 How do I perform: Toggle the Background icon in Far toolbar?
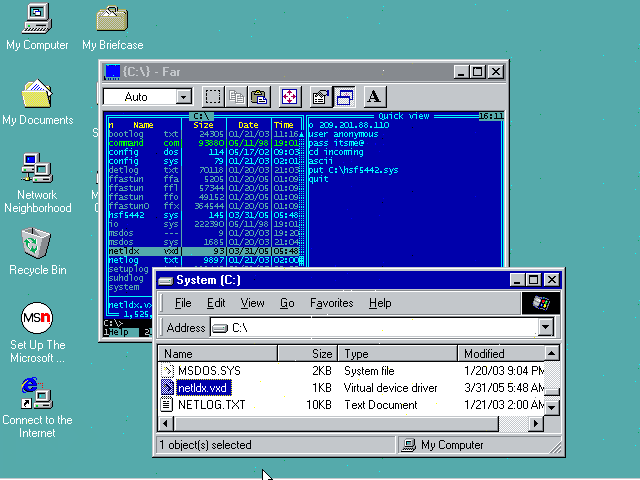(344, 97)
